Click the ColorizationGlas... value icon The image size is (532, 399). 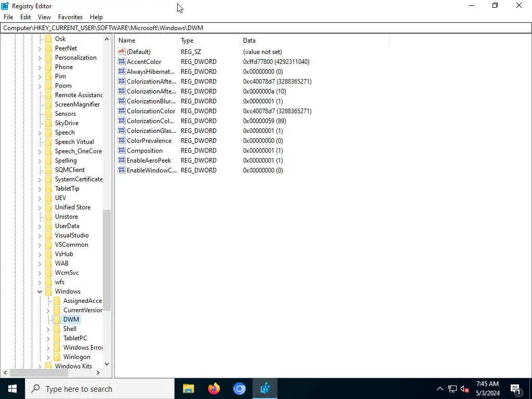pyautogui.click(x=122, y=130)
